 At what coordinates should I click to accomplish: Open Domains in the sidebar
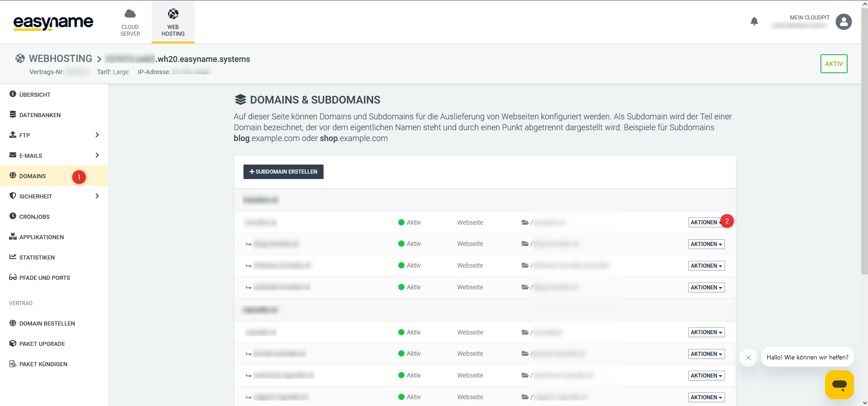[33, 176]
